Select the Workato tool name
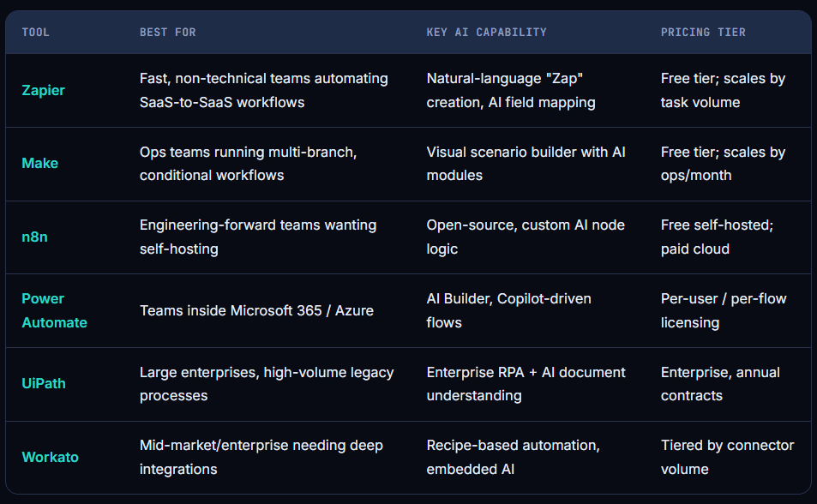Viewport: 817px width, 504px height. coord(50,457)
